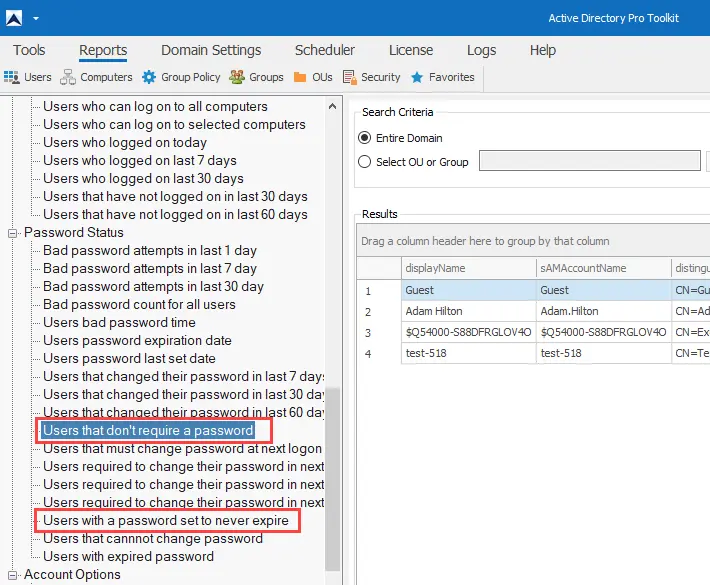Select Users password expiration date report
Viewport: 710px width, 585px height.
(x=137, y=340)
